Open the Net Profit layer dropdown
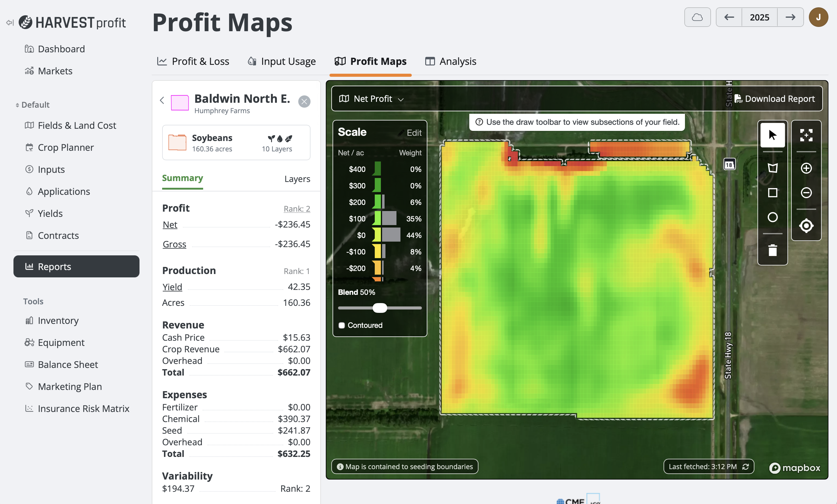The width and height of the screenshot is (837, 504). pyautogui.click(x=371, y=99)
